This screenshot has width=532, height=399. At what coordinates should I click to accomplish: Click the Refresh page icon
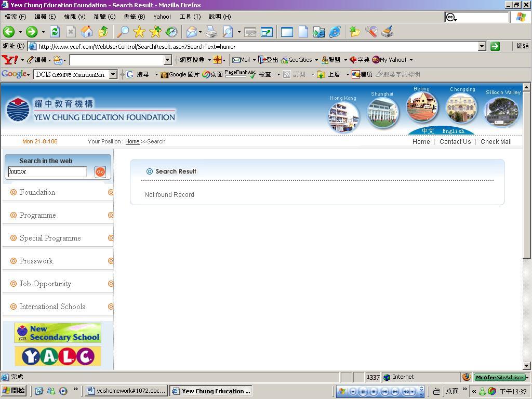click(x=55, y=32)
